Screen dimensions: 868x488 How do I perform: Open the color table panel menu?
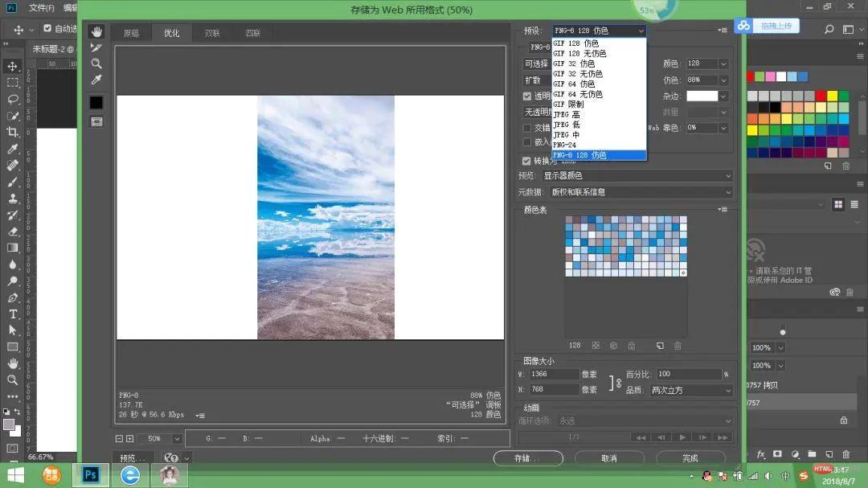pos(723,209)
